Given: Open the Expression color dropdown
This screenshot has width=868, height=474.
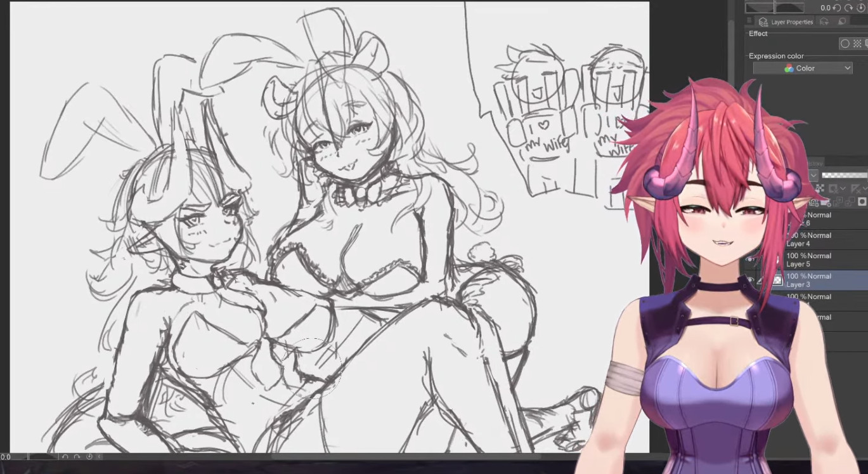Looking at the screenshot, I should coord(803,68).
